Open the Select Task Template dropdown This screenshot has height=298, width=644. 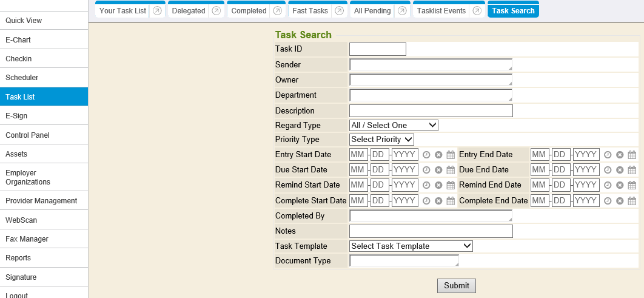[x=411, y=246]
